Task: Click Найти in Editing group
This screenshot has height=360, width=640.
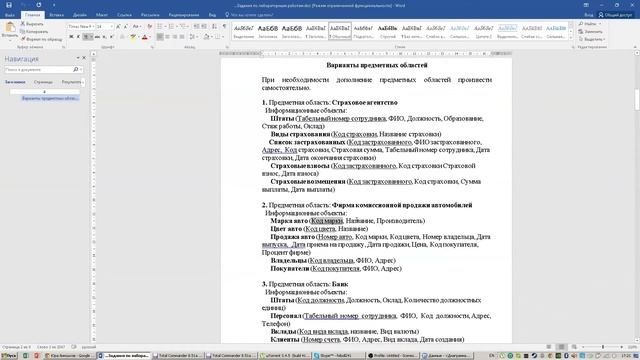Action: (589, 24)
